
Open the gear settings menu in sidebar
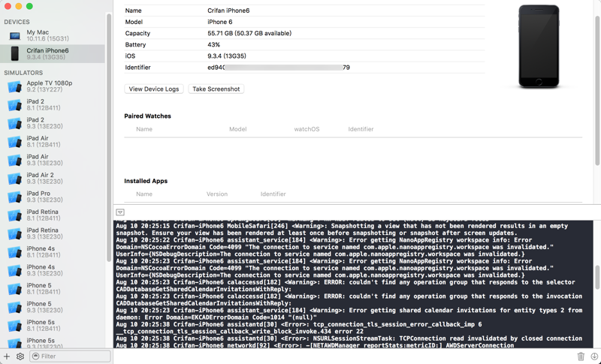click(20, 356)
